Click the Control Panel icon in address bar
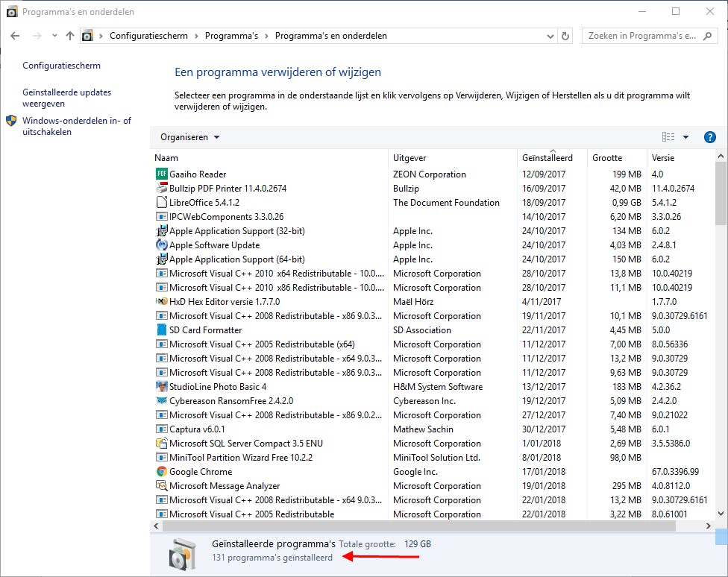The width and height of the screenshot is (728, 577). [87, 36]
